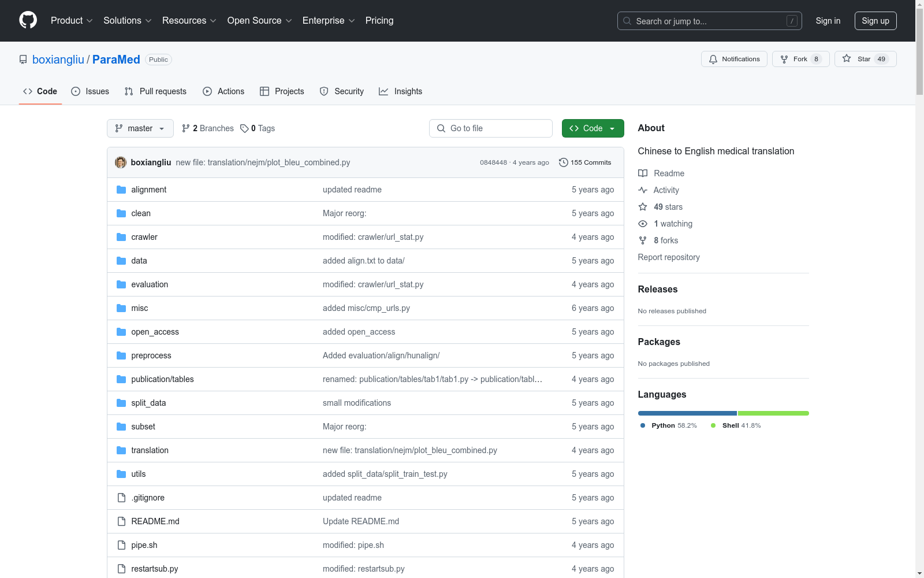924x578 pixels.
Task: Expand the Solutions menu
Action: coord(128,20)
